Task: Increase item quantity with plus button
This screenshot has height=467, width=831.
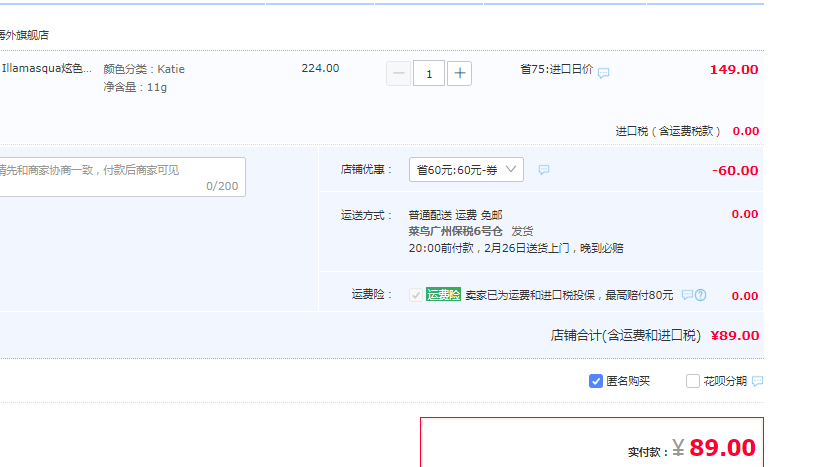Action: pos(459,73)
